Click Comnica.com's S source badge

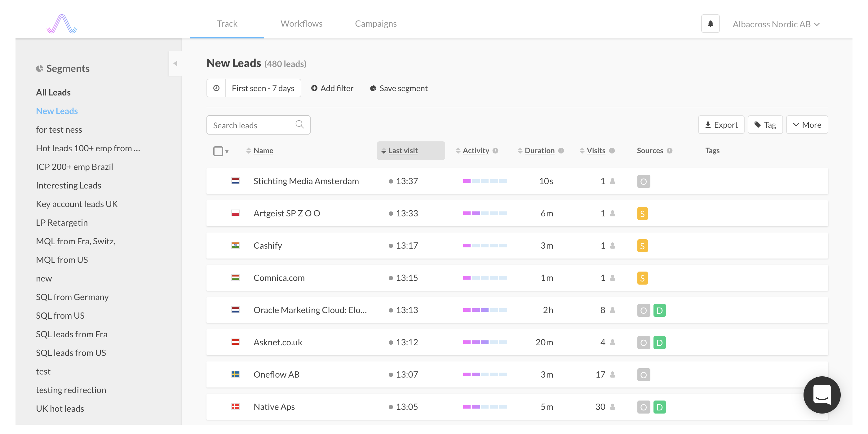click(x=643, y=278)
